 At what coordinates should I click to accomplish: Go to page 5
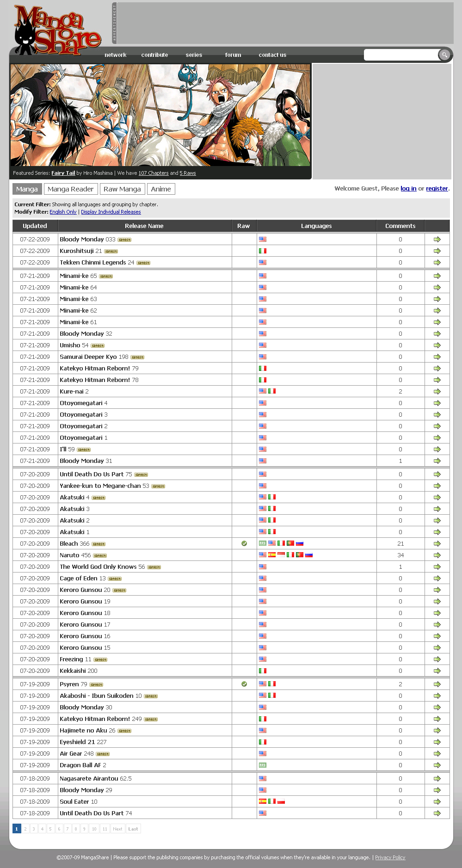pos(50,829)
